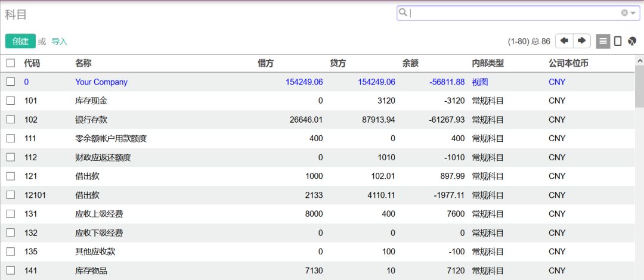Screen dimensions: 644x280
Task: Open the 导入 import link
Action: click(x=60, y=42)
